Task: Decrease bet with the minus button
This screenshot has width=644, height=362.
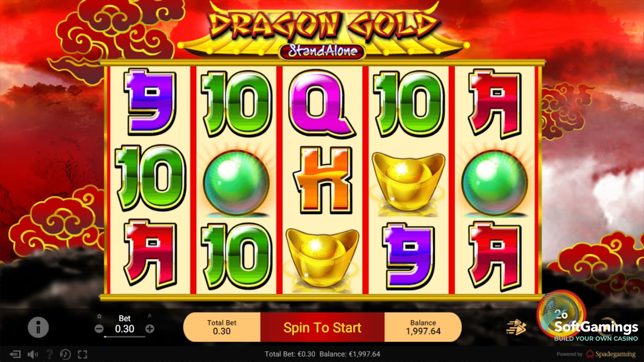Action: pos(99,329)
